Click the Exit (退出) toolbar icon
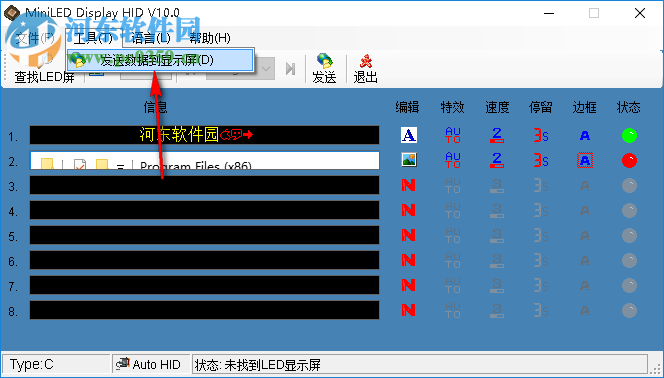The width and height of the screenshot is (664, 378). tap(365, 69)
